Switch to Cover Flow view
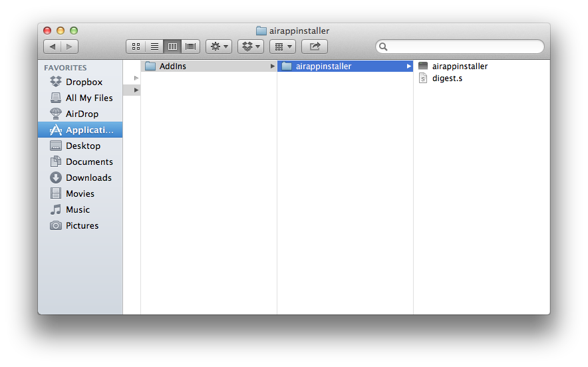Viewport: 588px width, 367px height. [x=191, y=47]
